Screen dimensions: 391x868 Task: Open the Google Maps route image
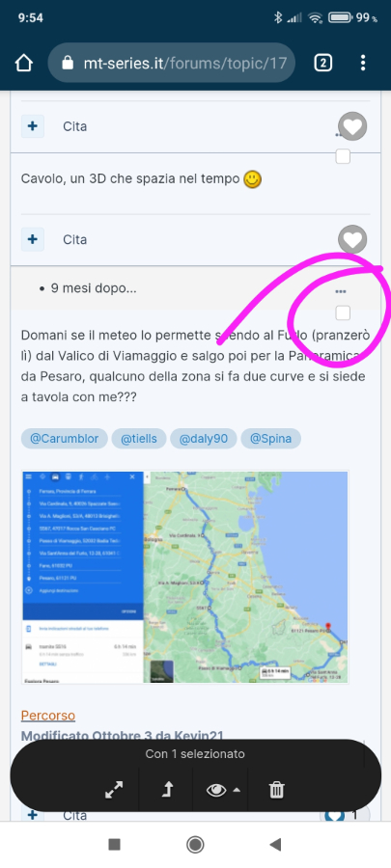[x=185, y=578]
